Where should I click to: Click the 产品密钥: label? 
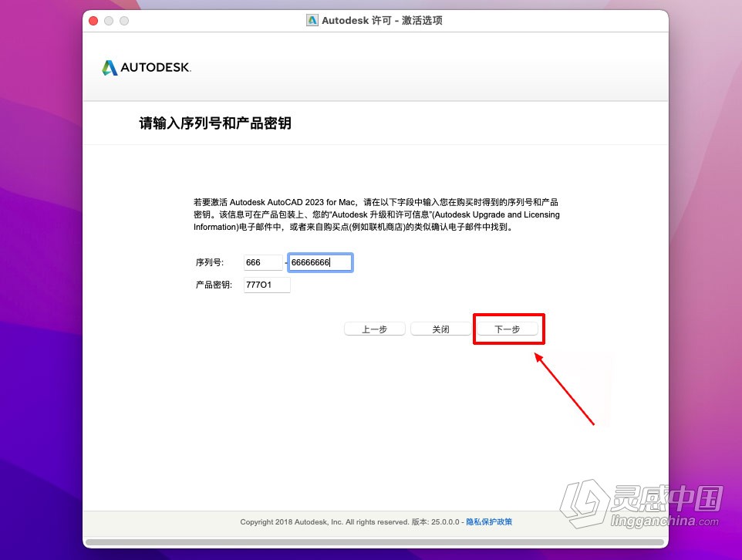pos(214,285)
